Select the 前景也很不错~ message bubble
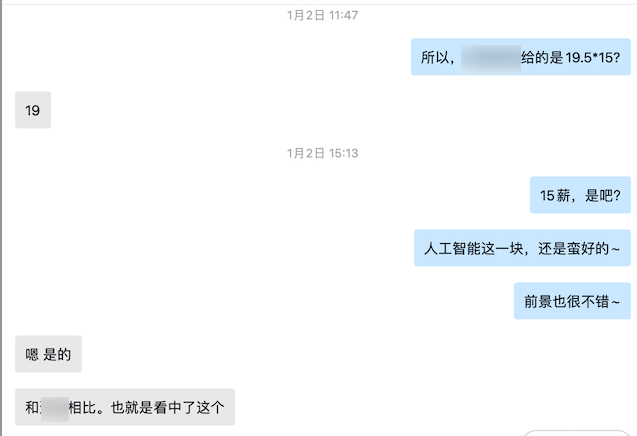 pyautogui.click(x=572, y=301)
